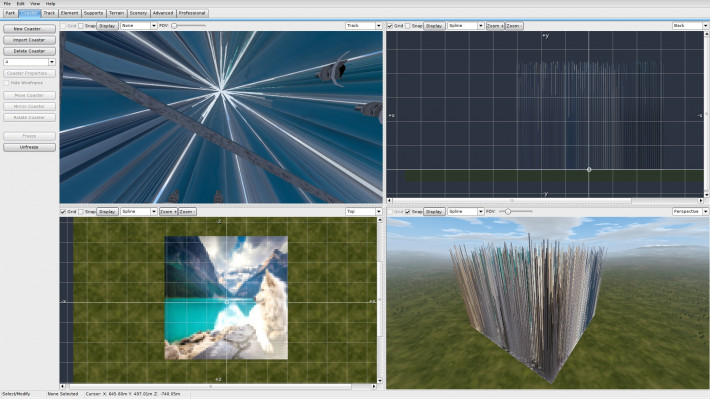Click the Delete Coaster button

[x=29, y=51]
